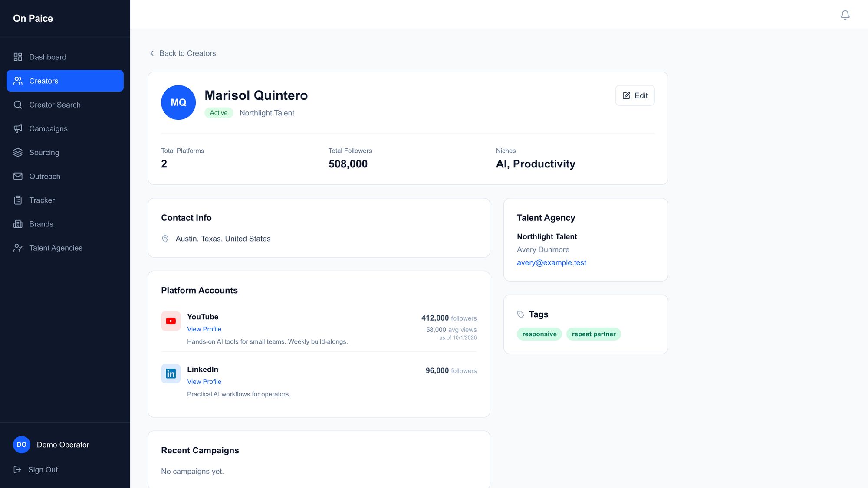Select the responsive tag

tap(539, 334)
